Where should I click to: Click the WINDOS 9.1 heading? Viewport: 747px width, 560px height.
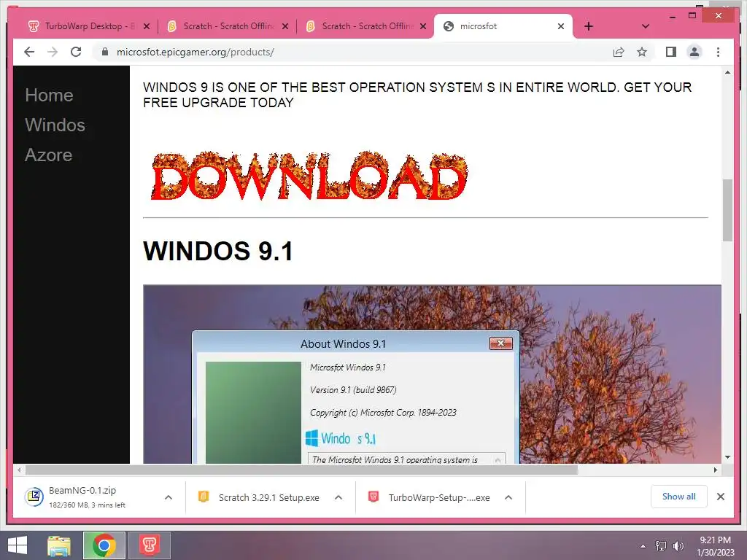click(x=218, y=251)
